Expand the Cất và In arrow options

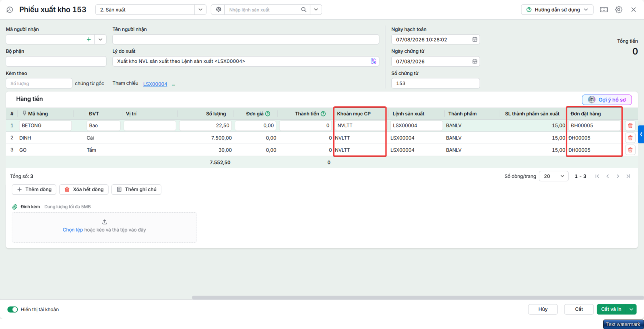pos(632,309)
